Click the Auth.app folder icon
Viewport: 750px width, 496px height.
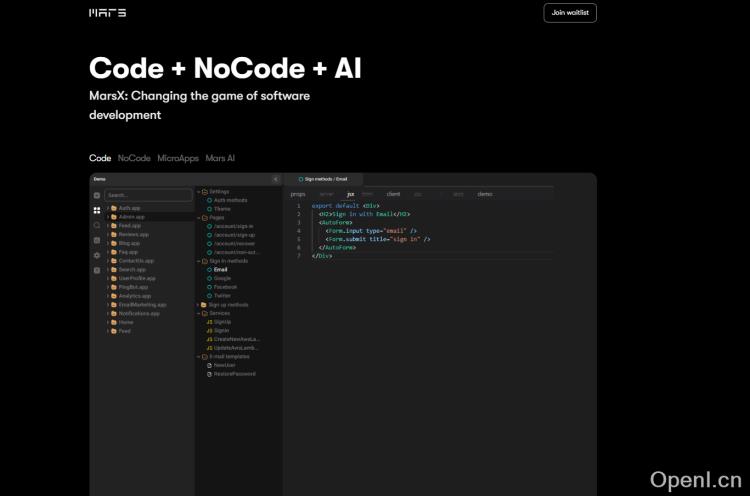114,208
